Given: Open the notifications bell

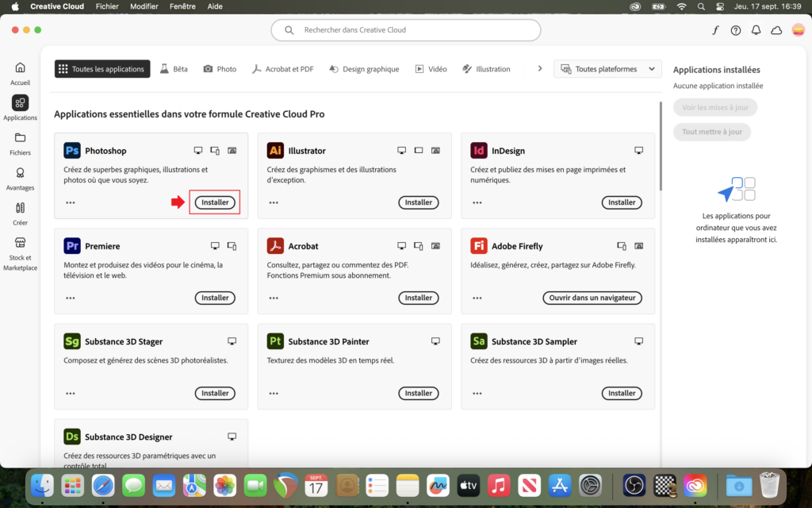Looking at the screenshot, I should (x=756, y=30).
